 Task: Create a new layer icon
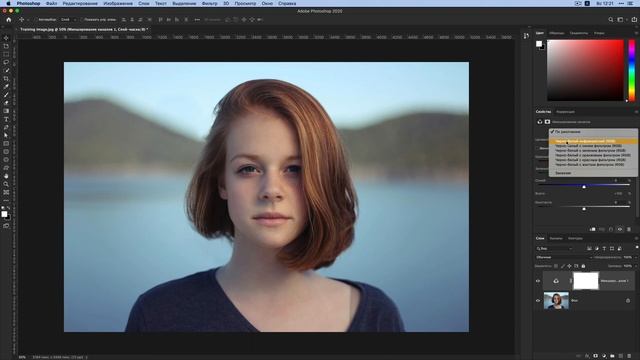(620, 356)
